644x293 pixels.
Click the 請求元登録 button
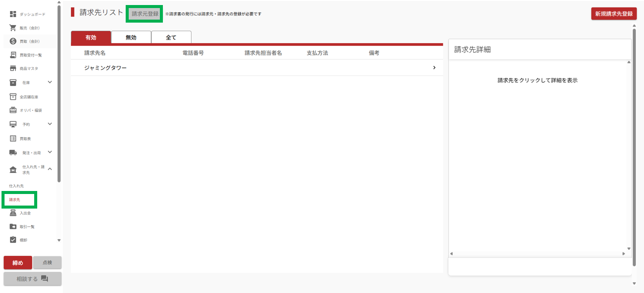tap(145, 14)
